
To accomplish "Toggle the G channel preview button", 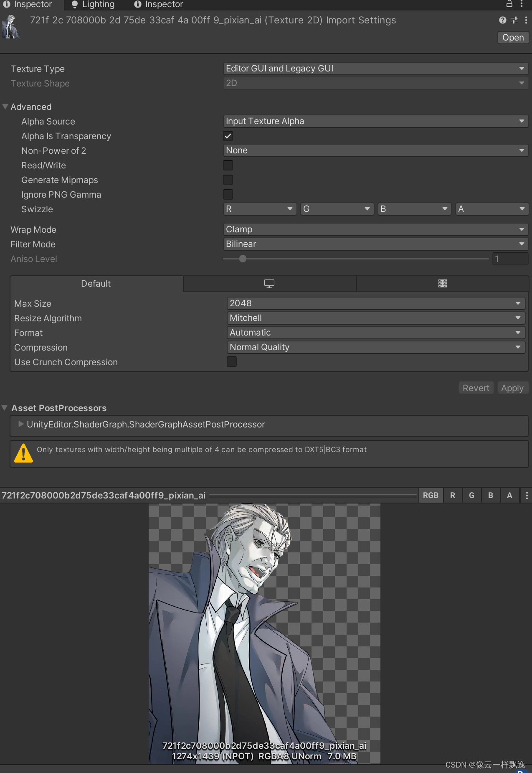I will tap(471, 496).
